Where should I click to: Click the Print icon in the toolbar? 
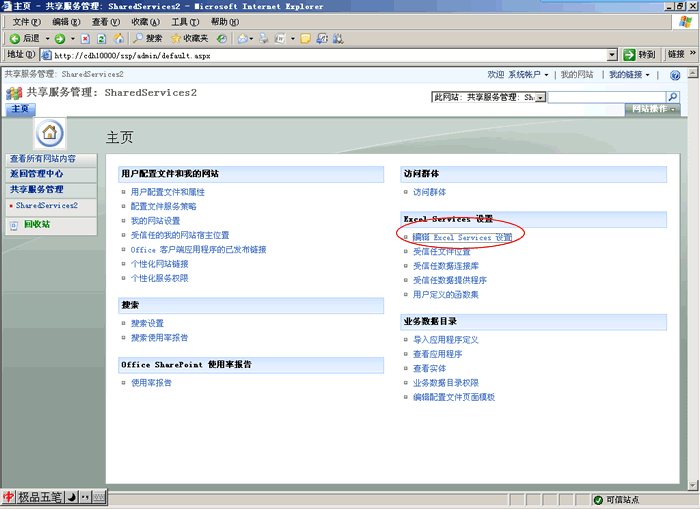click(x=264, y=39)
